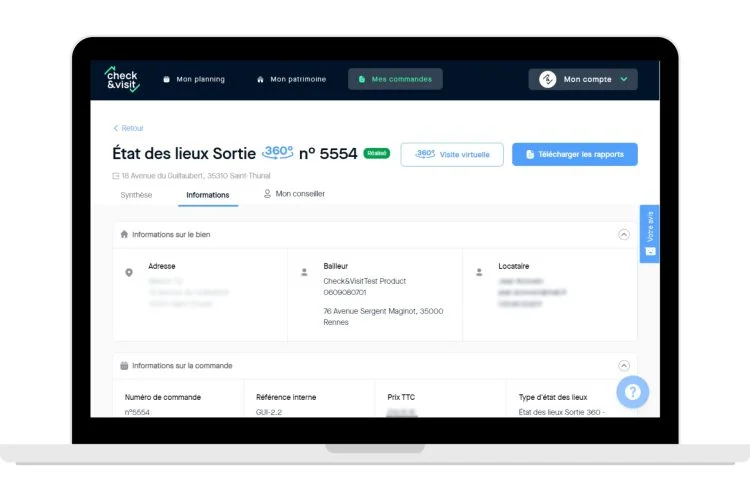Open the help question mark button
The height and width of the screenshot is (500, 750).
pos(632,392)
